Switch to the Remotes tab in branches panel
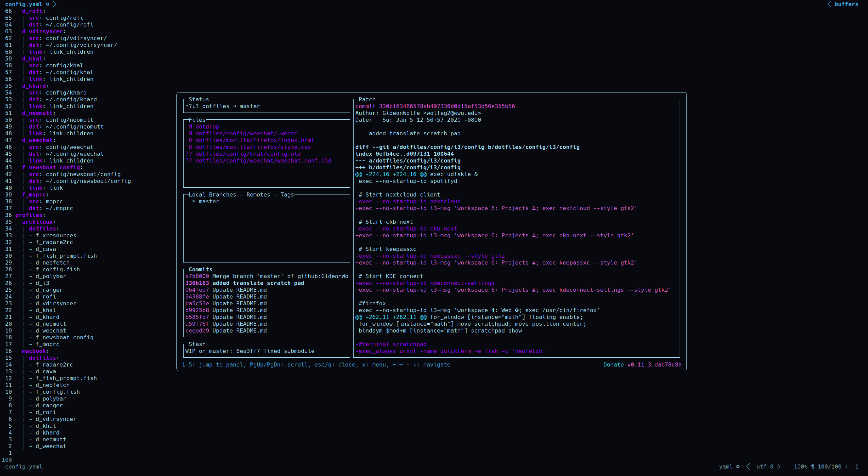 coord(258,194)
